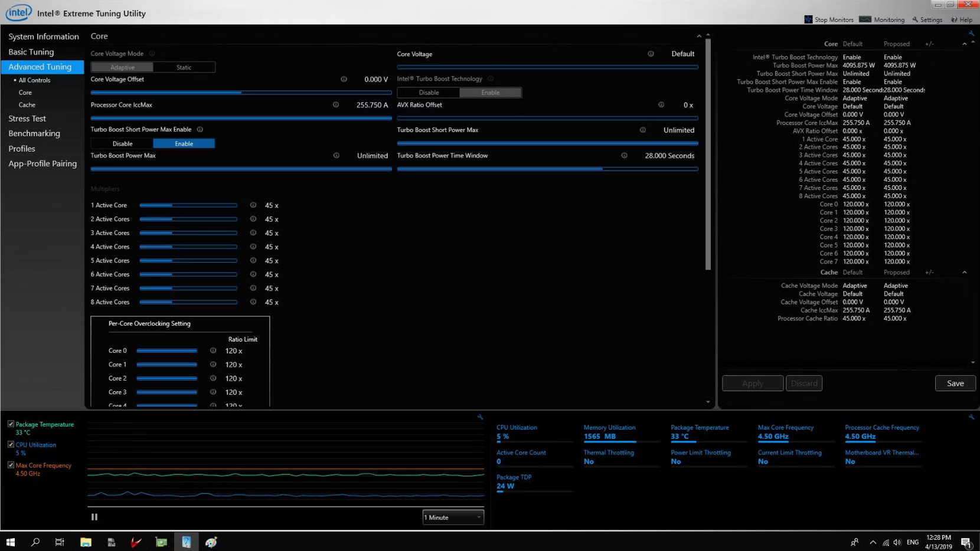Collapse the Cache section in the summary panel
The height and width of the screenshot is (551, 980).
(x=965, y=273)
